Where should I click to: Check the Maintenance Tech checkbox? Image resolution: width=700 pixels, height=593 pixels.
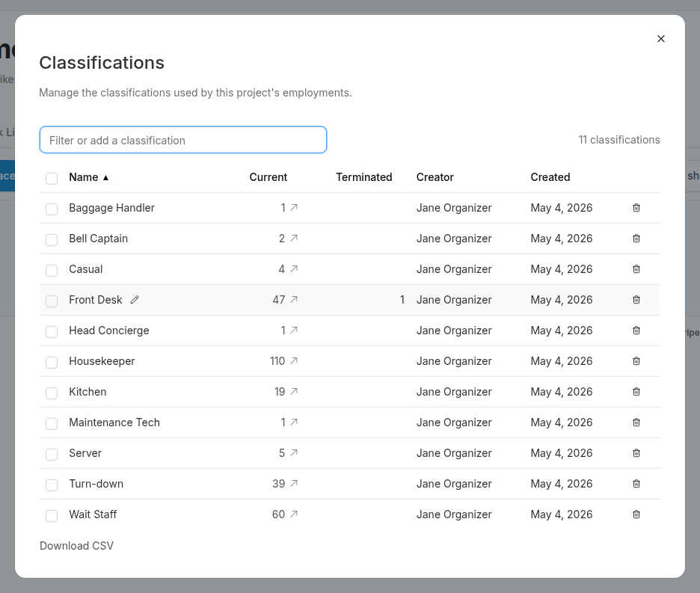(52, 424)
